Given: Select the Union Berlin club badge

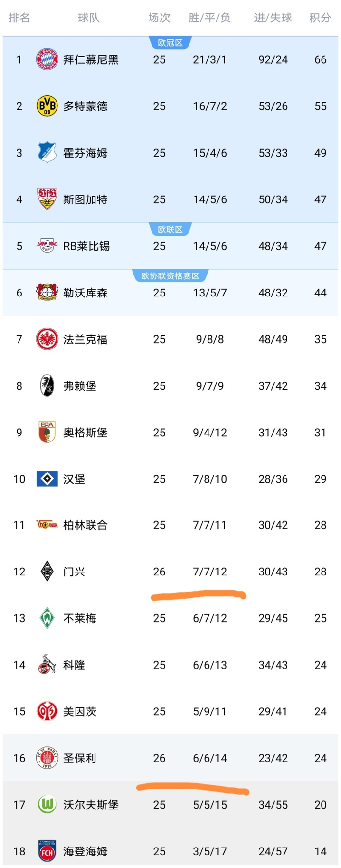Looking at the screenshot, I should (x=46, y=525).
